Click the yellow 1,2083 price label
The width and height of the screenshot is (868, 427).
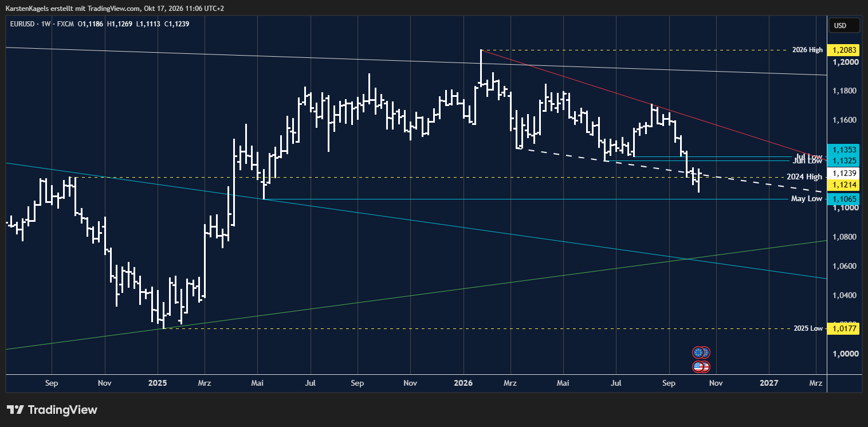click(844, 50)
